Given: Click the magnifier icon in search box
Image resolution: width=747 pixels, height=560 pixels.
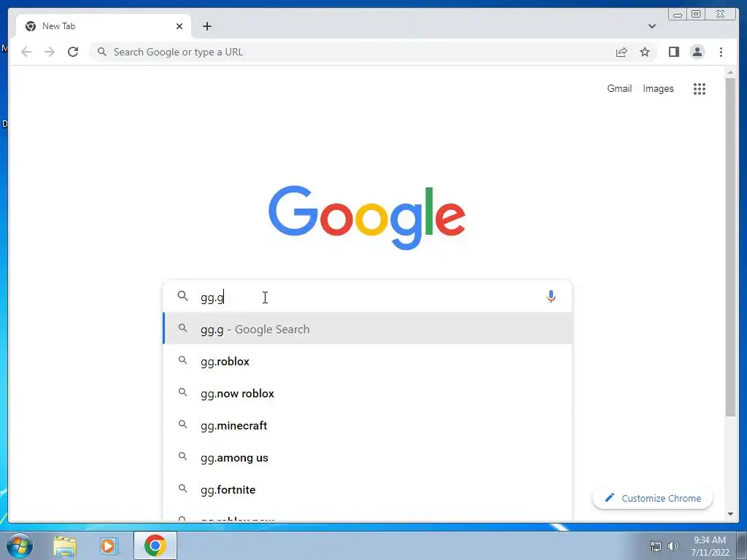Looking at the screenshot, I should (x=182, y=296).
